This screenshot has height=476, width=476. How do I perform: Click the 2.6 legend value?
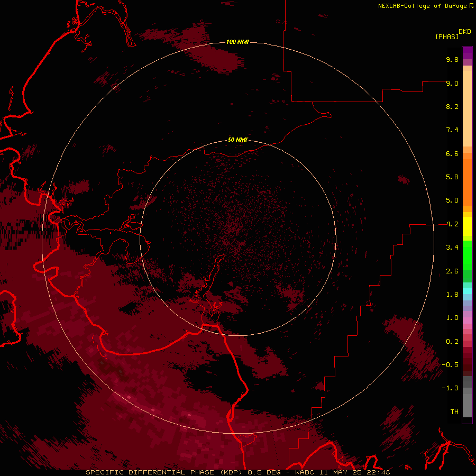coord(452,271)
